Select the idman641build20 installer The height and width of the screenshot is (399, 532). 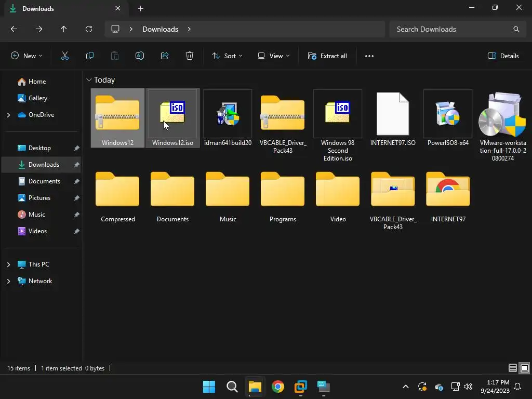point(228,118)
